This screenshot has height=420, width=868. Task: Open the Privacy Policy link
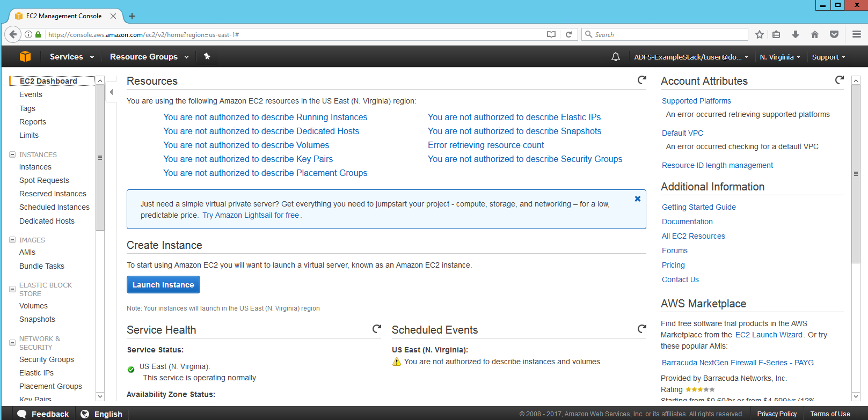(x=777, y=414)
